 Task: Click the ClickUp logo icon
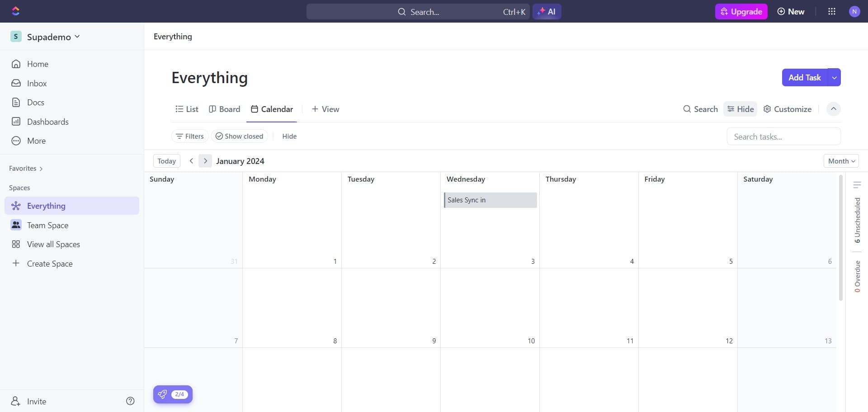16,11
